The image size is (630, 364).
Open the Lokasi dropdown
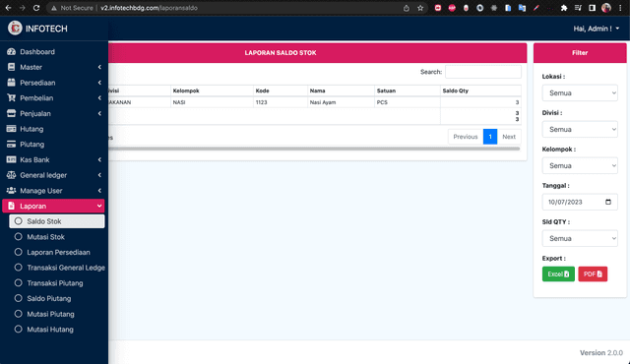580,92
